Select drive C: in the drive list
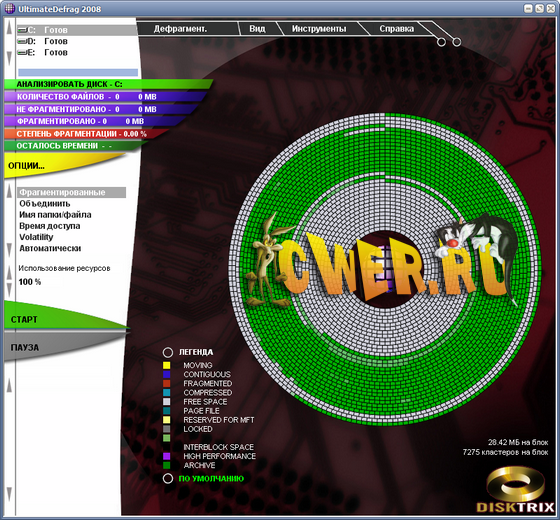This screenshot has height=520, width=560. [x=77, y=30]
